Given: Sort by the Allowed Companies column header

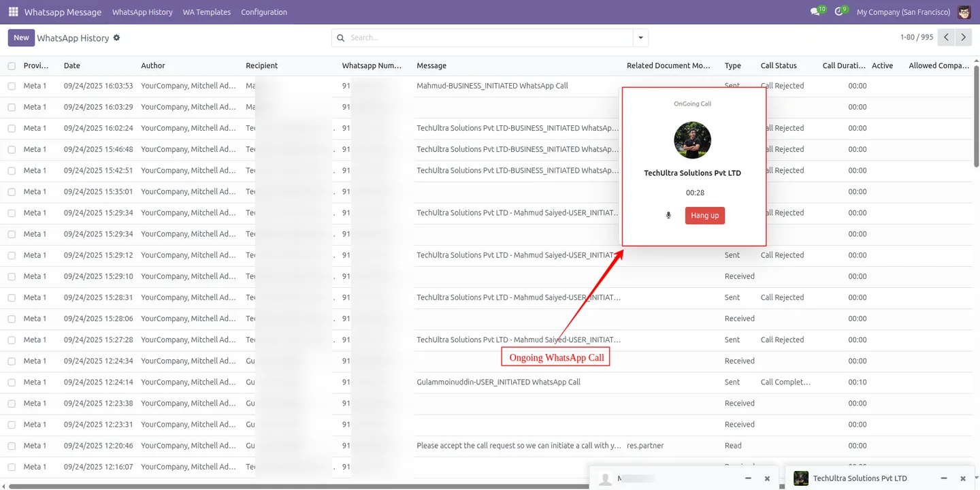Looking at the screenshot, I should click(939, 66).
